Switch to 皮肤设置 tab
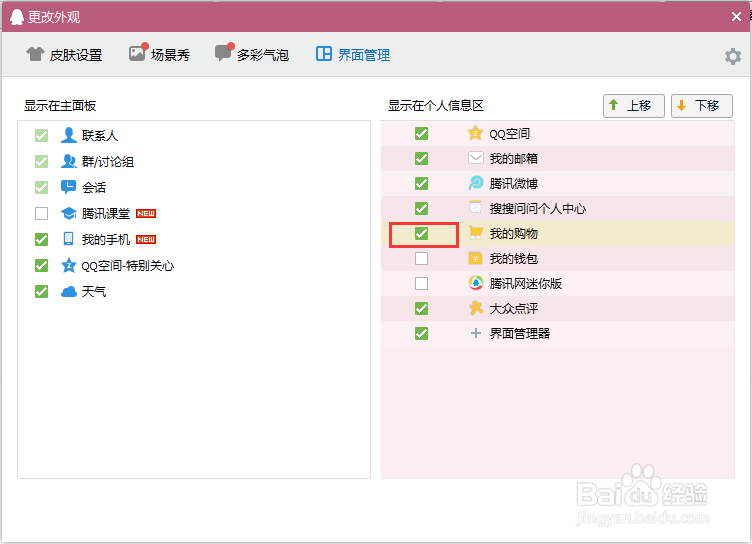This screenshot has width=752, height=544. pyautogui.click(x=64, y=55)
